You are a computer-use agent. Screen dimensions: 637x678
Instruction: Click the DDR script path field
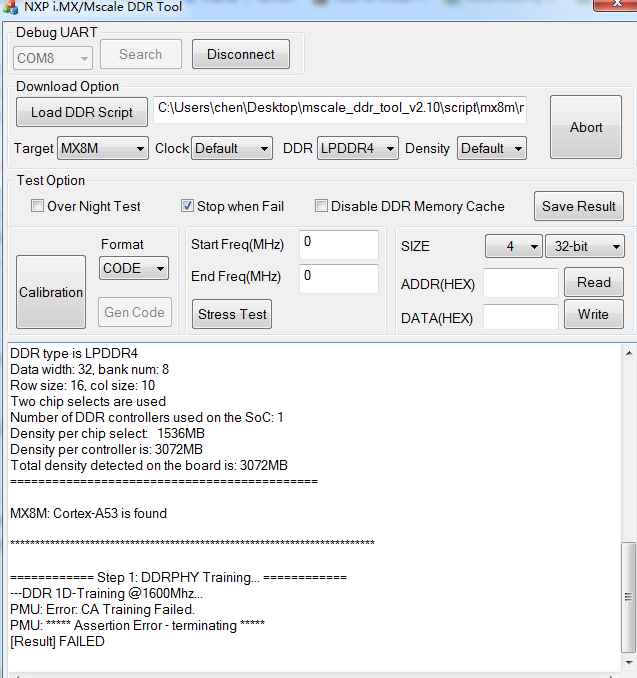click(x=340, y=109)
